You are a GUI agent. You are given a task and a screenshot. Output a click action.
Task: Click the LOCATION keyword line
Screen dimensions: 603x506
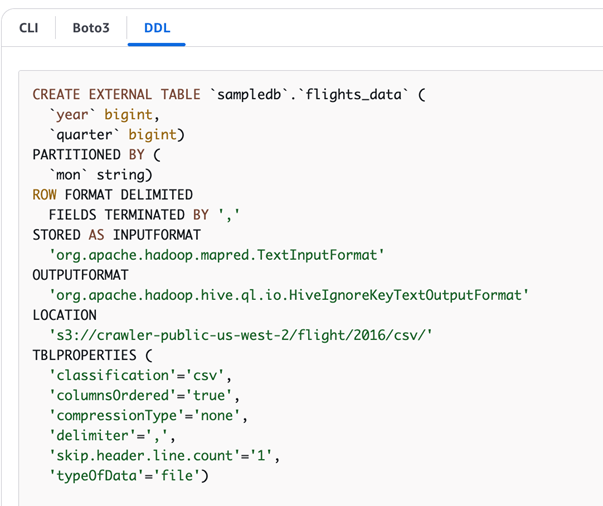coord(64,315)
